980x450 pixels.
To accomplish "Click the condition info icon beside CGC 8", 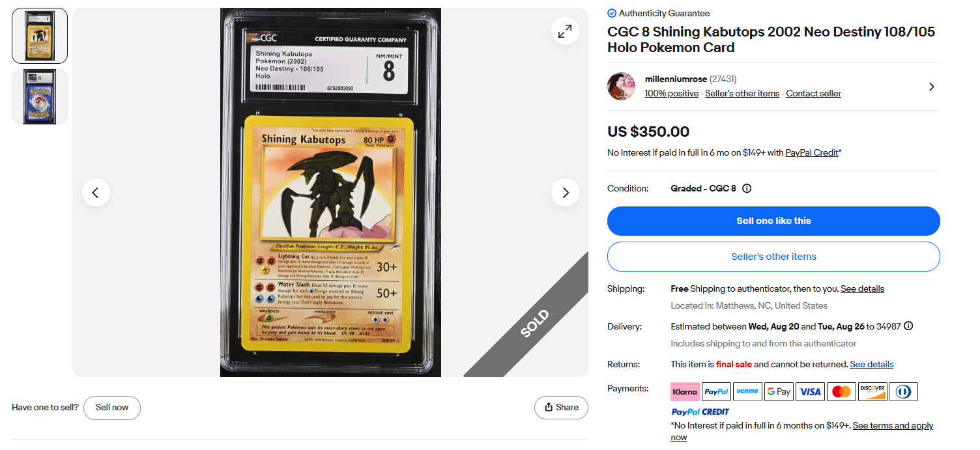I will [x=747, y=188].
